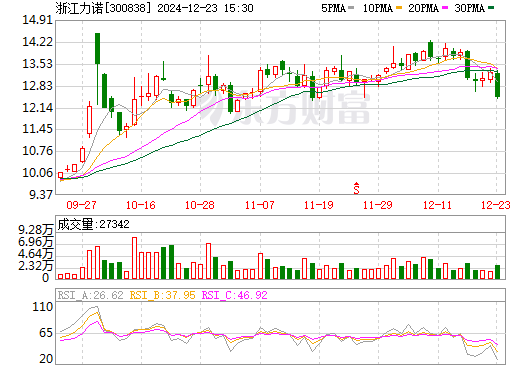Viewport: 520px width, 365px height.
Task: Click the 11-07 date label
Action: tap(260, 205)
